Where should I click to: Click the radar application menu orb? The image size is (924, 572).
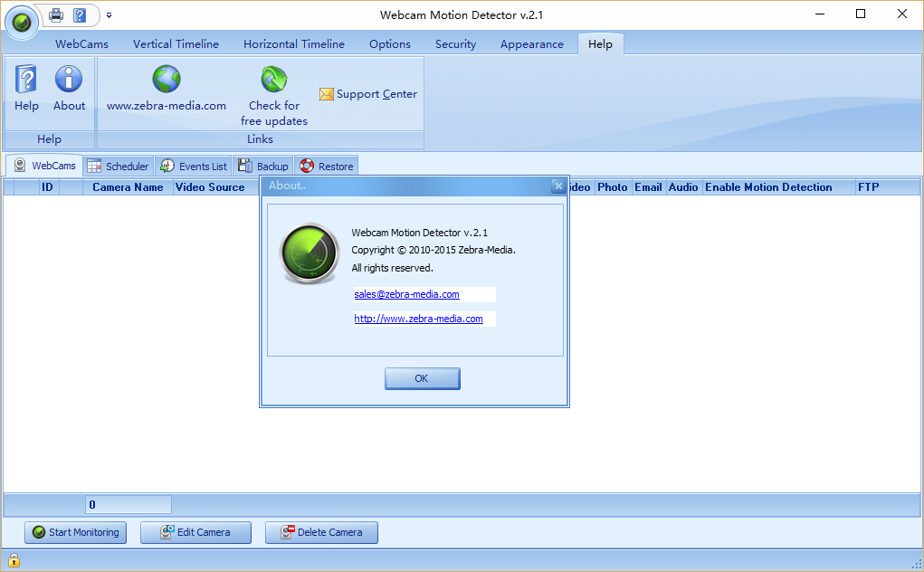[21, 21]
